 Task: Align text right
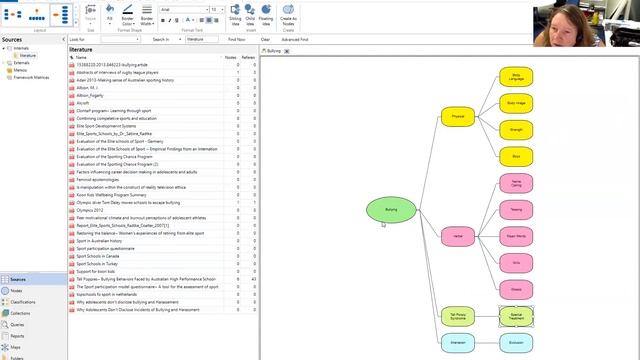click(216, 20)
